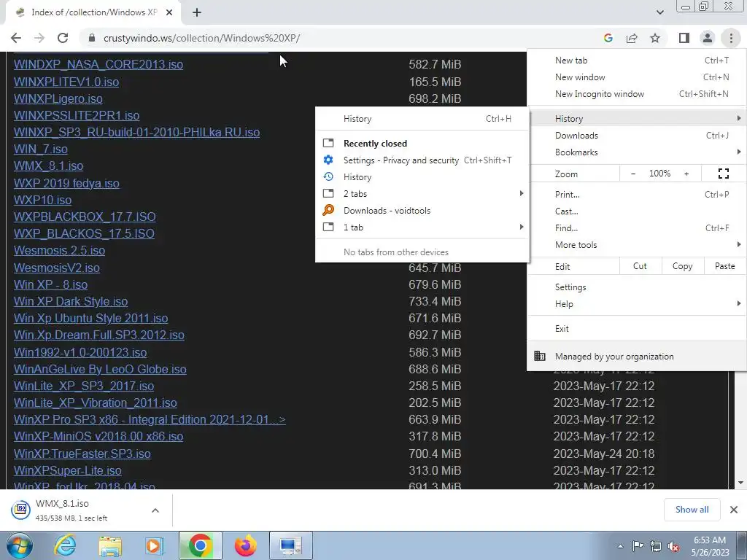Viewport: 747px width, 560px height.
Task: Expand 1 tab recently closed group
Action: pyautogui.click(x=422, y=227)
